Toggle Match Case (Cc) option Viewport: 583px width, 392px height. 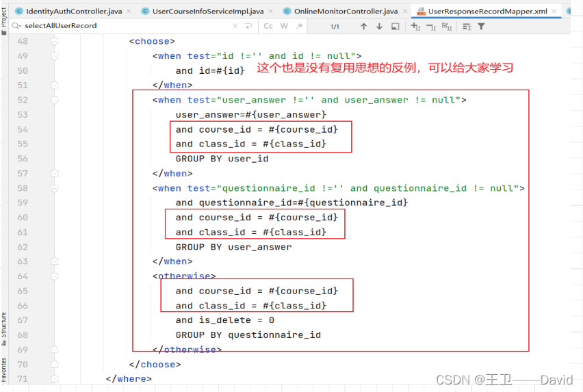pos(268,26)
